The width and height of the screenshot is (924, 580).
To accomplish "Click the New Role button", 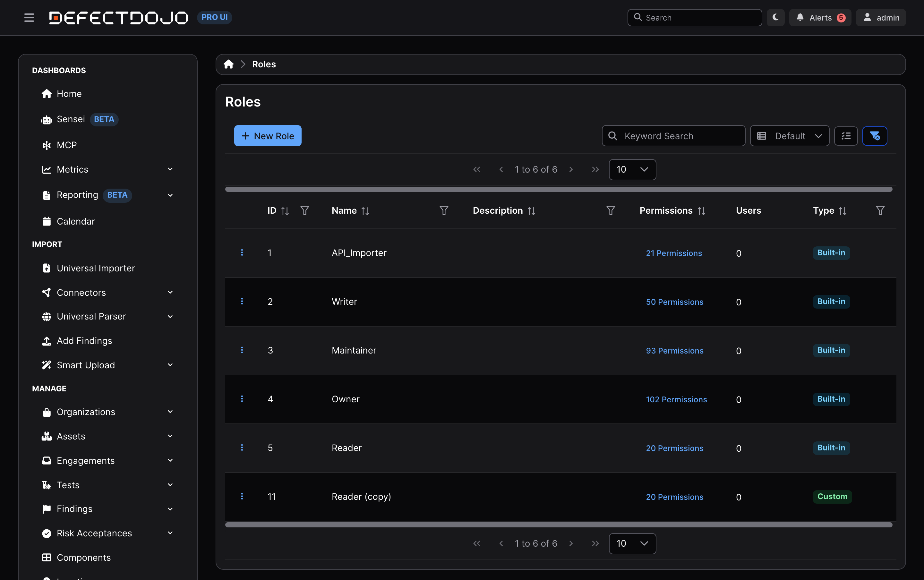I will click(268, 136).
